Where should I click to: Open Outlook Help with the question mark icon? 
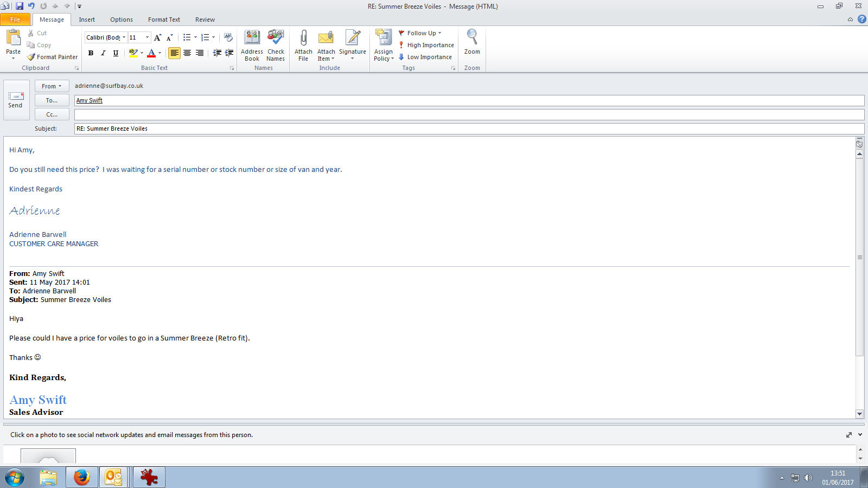[x=862, y=19]
